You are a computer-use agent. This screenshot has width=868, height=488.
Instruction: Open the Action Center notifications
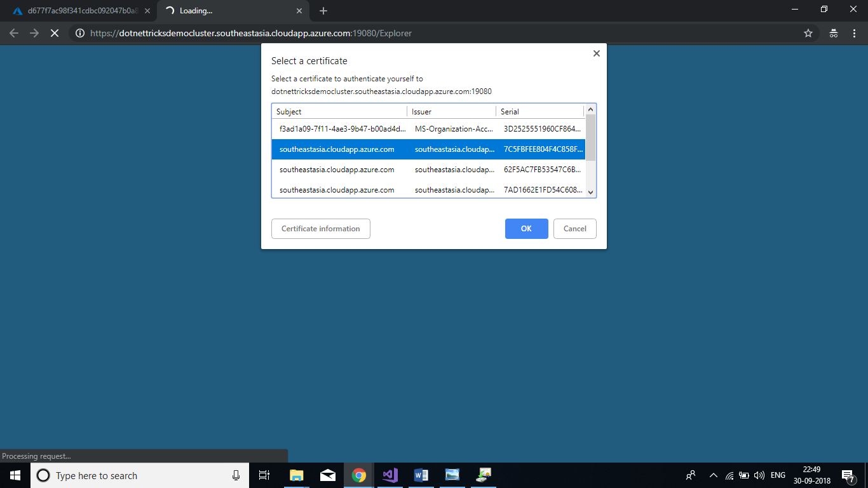tap(848, 475)
